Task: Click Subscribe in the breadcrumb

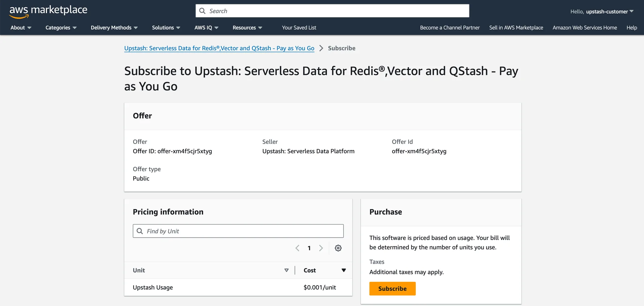Action: [341, 48]
